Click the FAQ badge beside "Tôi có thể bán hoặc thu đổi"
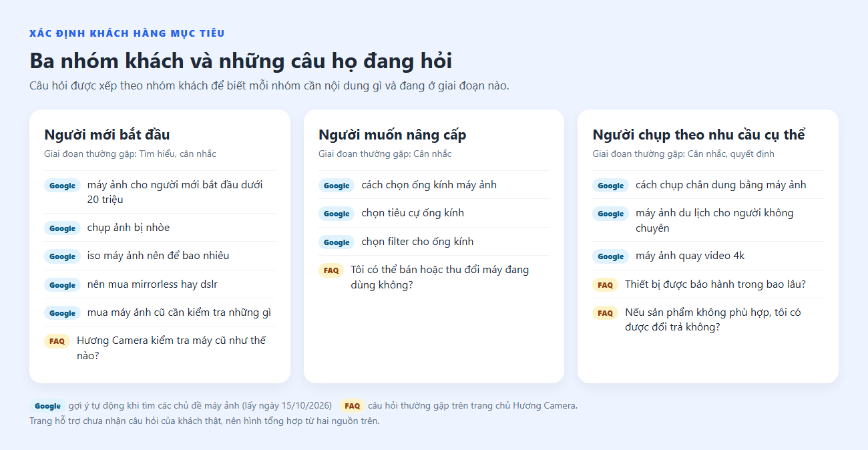This screenshot has width=868, height=450. pyautogui.click(x=331, y=270)
